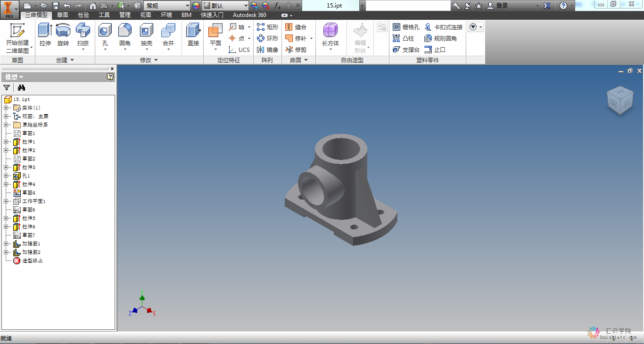Select the Boss (凸柱) tool

click(x=404, y=38)
